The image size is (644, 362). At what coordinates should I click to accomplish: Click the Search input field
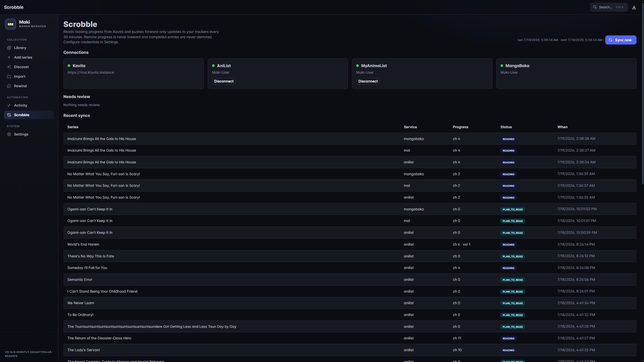[x=609, y=7]
